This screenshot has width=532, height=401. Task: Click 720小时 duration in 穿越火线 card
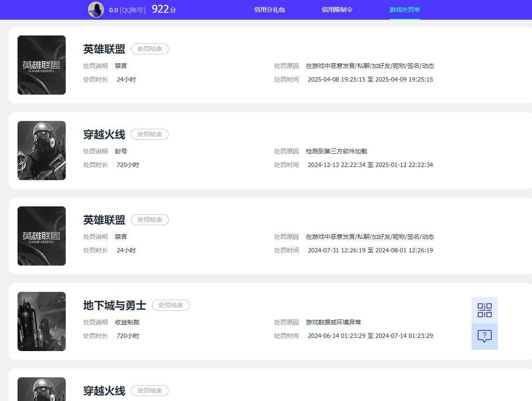pos(128,165)
